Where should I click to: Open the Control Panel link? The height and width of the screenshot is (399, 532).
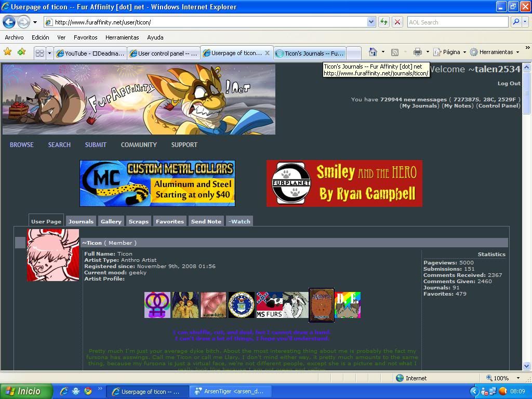point(498,106)
